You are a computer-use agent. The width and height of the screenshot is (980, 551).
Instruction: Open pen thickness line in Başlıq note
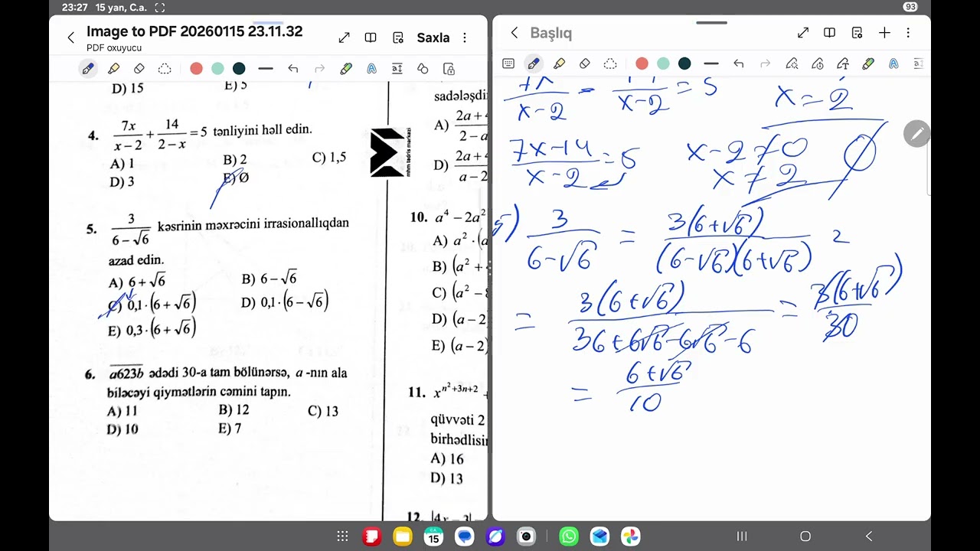711,64
